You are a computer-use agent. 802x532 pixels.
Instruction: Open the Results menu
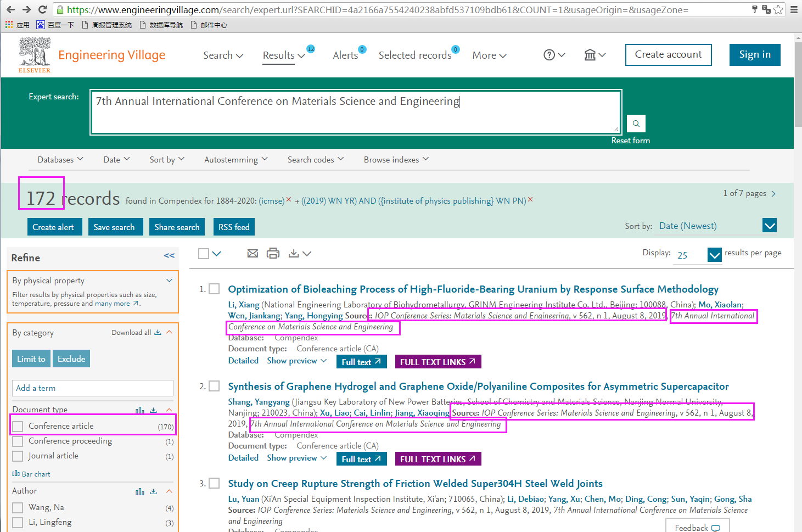284,55
